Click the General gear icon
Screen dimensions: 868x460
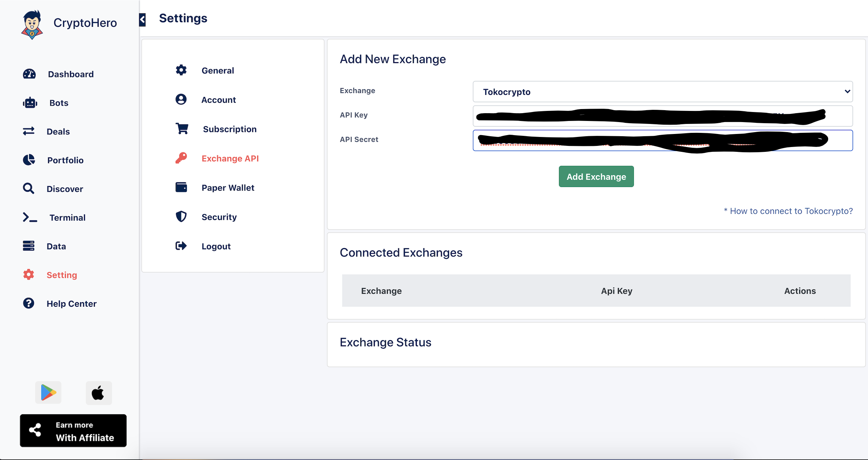(x=181, y=70)
